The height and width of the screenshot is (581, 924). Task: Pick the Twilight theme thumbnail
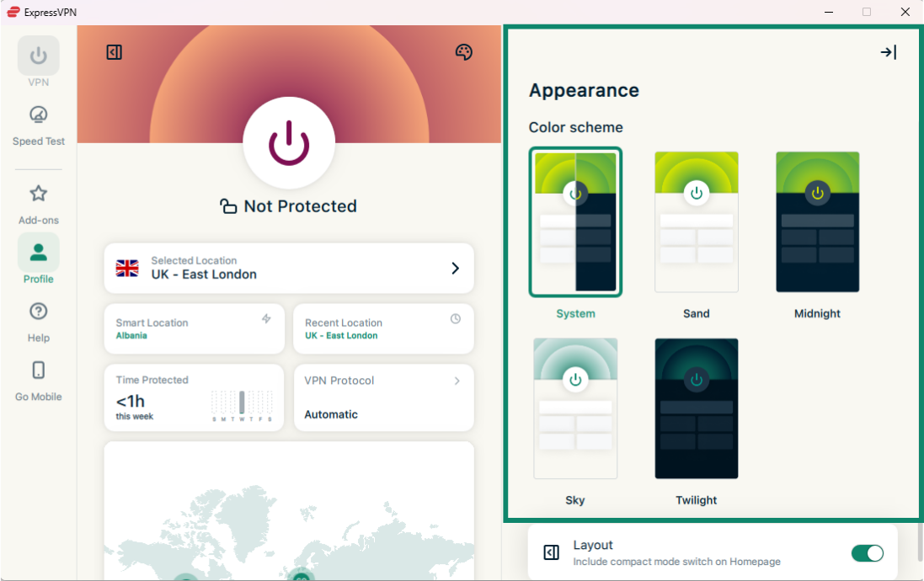697,408
